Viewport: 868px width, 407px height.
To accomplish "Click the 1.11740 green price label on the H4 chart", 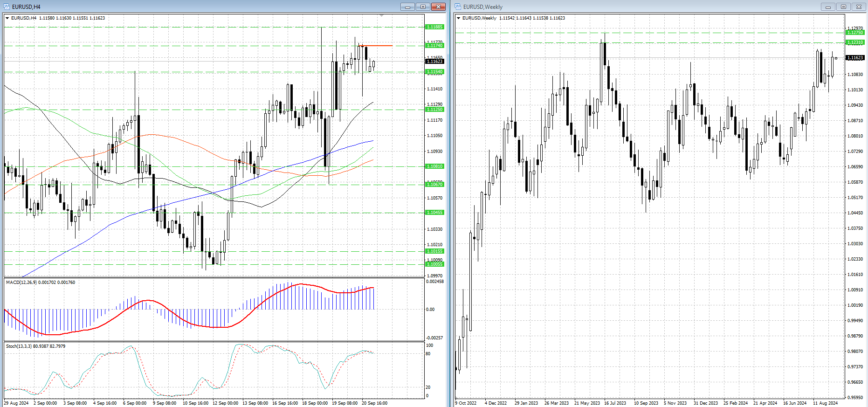I will point(435,46).
